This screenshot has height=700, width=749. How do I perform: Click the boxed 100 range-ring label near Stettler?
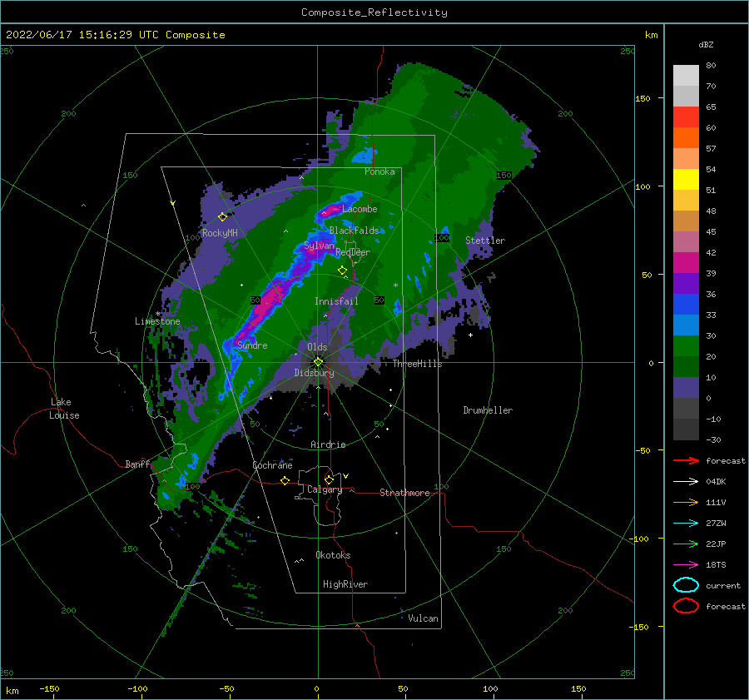pyautogui.click(x=442, y=237)
